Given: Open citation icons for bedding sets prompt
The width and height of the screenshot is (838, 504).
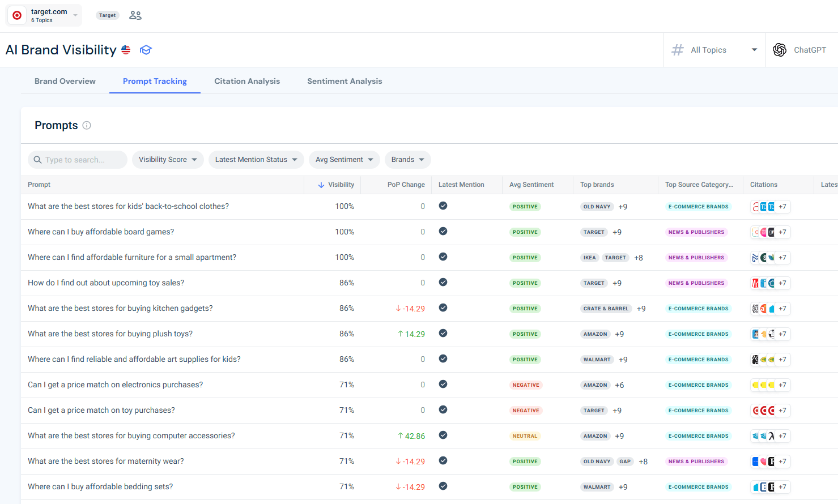Looking at the screenshot, I should [x=771, y=487].
